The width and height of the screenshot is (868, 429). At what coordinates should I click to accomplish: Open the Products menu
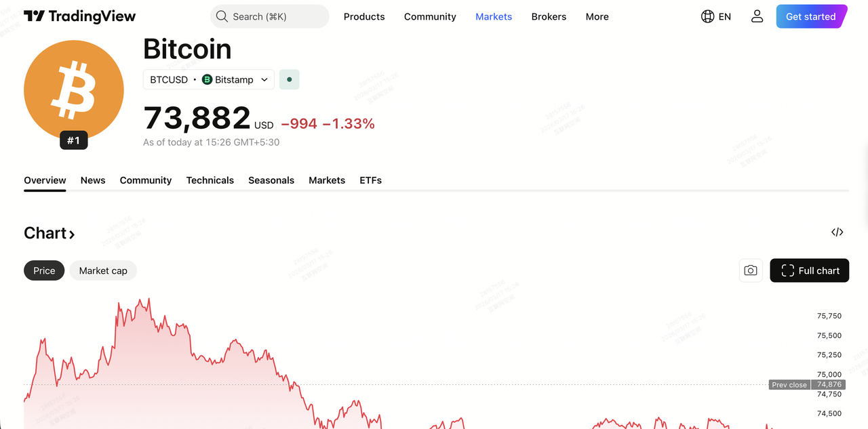point(364,16)
